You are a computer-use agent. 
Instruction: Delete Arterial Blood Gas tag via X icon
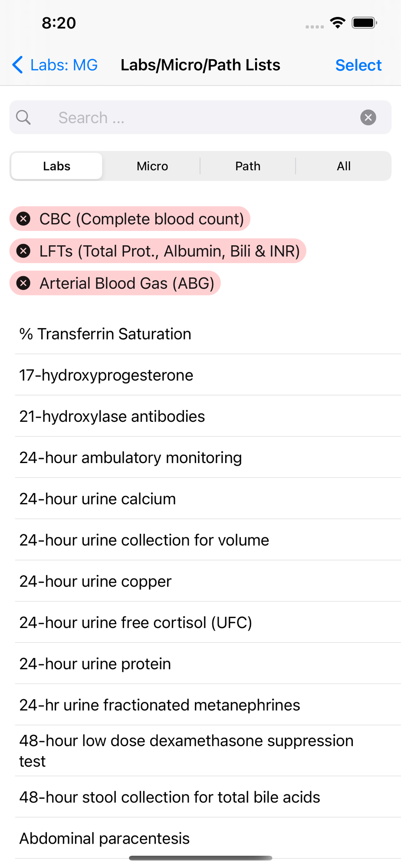(x=23, y=283)
